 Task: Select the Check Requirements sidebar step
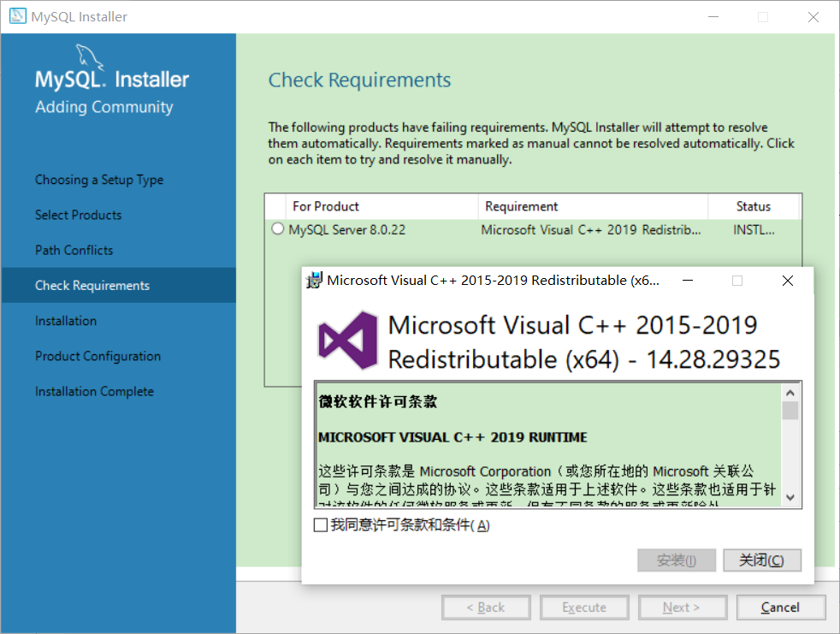click(118, 285)
